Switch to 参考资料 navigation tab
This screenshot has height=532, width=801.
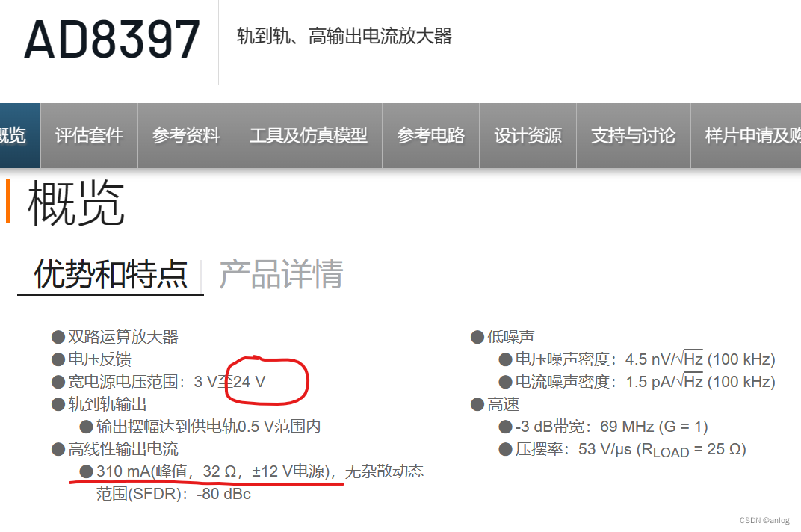tap(186, 135)
